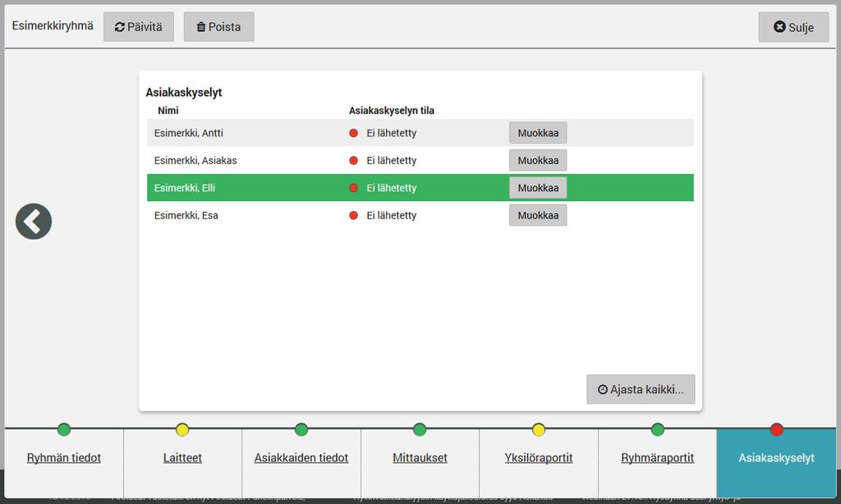Click Muokkaa for Esimerkki, Antti
The width and height of the screenshot is (841, 504).
point(538,133)
